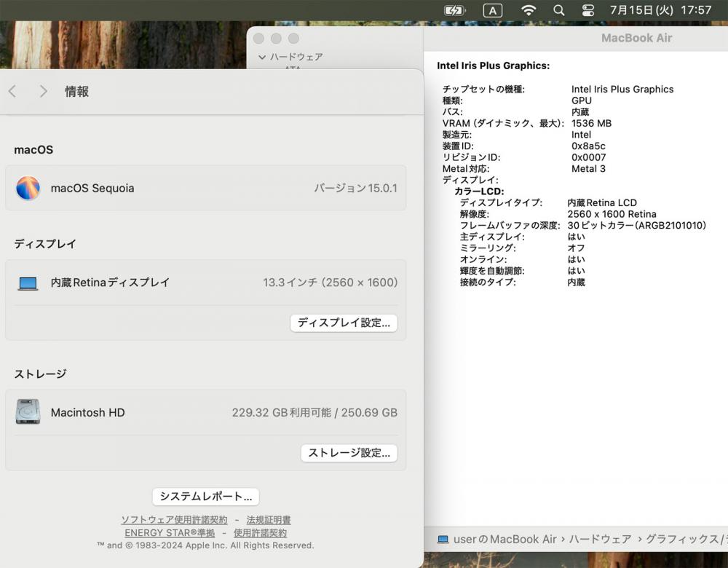This screenshot has width=728, height=568.
Task: Select the ミラーリング value オフ
Action: [x=576, y=248]
